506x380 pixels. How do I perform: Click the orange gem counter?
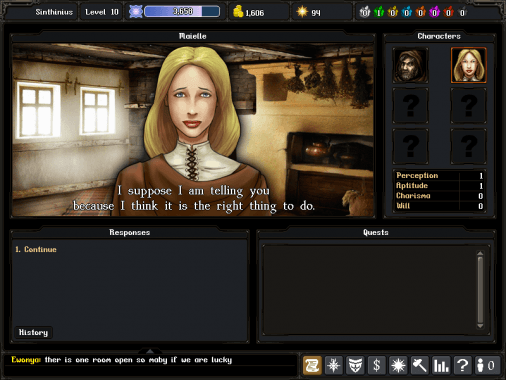click(x=421, y=12)
